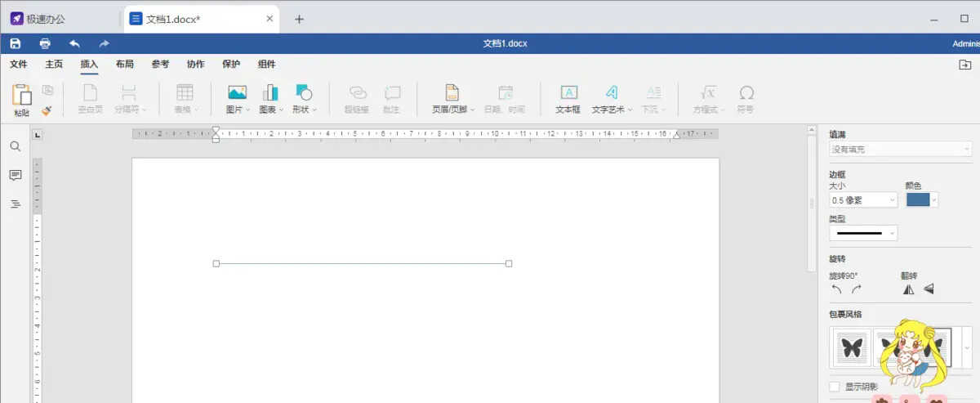Viewport: 980px width, 403px height.
Task: Click the tab stop selector at ruler corner
Action: tap(36, 135)
